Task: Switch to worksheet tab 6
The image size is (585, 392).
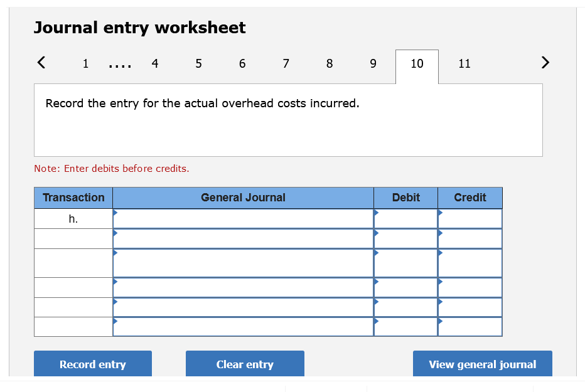Action: 242,64
